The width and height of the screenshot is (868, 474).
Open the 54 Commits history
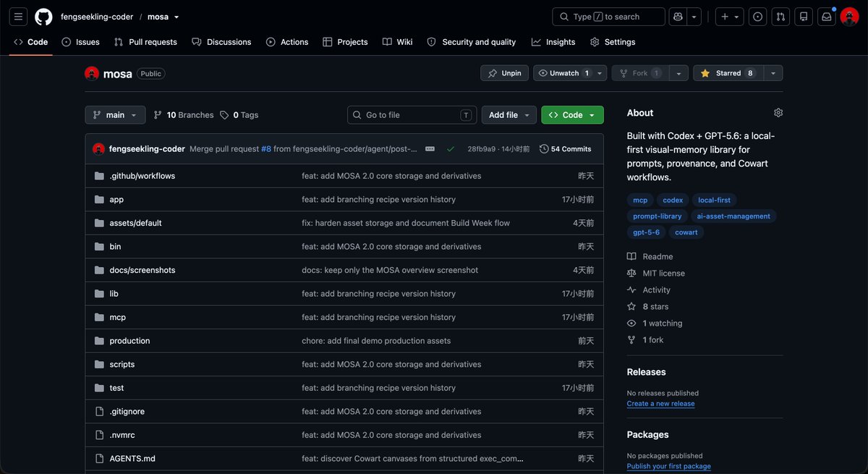point(566,148)
